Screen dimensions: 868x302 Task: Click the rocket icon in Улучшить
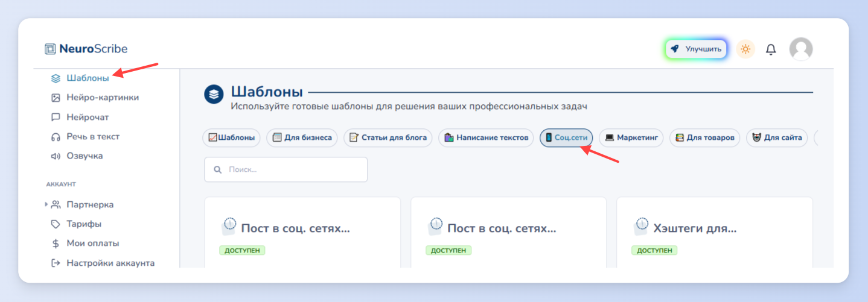tap(675, 49)
